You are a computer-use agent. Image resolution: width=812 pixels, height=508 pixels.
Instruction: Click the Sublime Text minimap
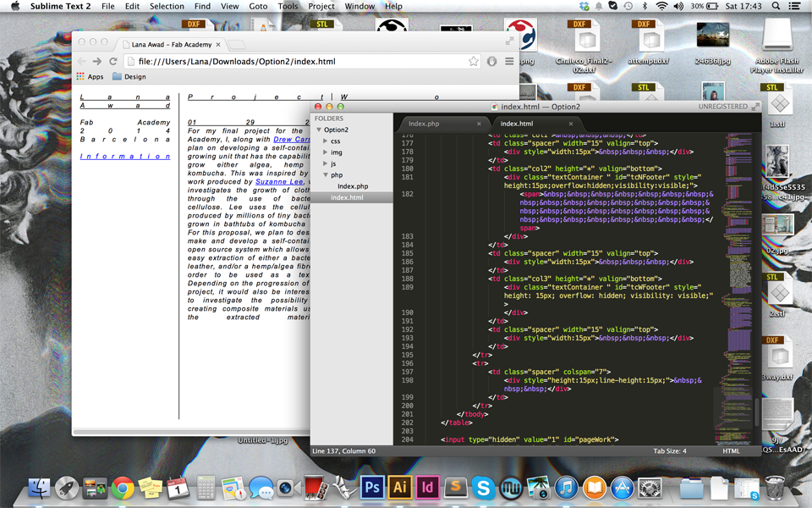tap(739, 288)
